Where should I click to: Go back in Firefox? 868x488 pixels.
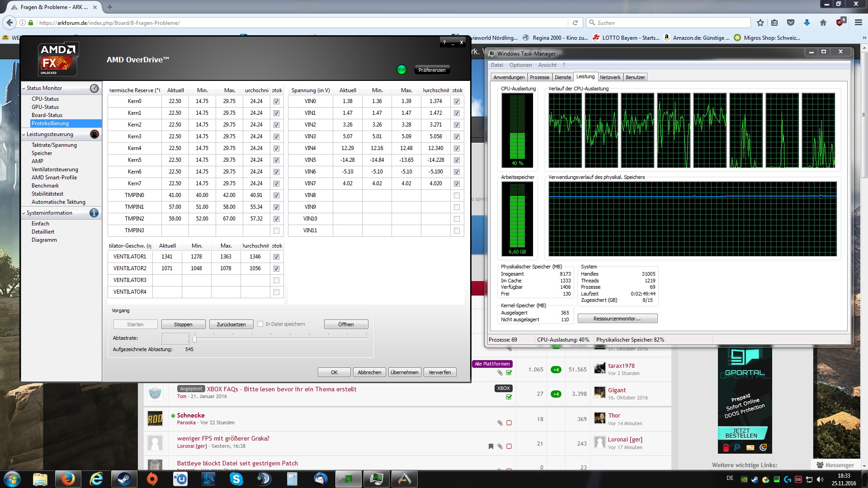pyautogui.click(x=9, y=23)
